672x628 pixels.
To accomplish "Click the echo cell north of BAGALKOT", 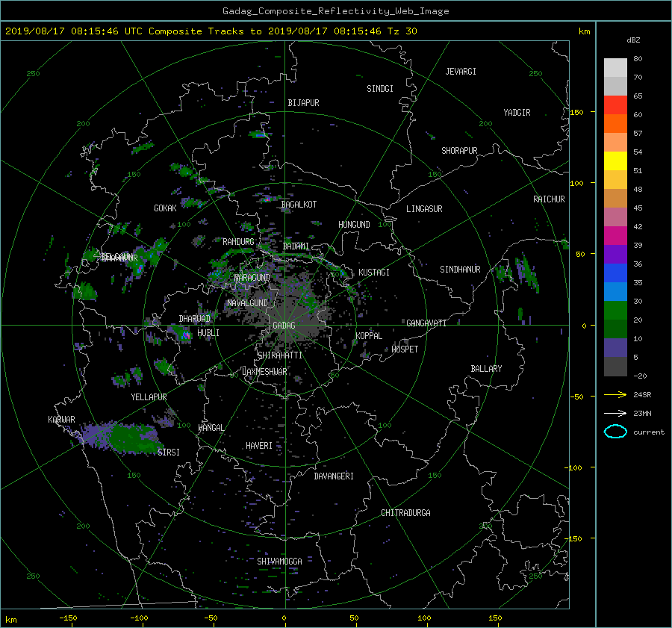I will pyautogui.click(x=267, y=199).
